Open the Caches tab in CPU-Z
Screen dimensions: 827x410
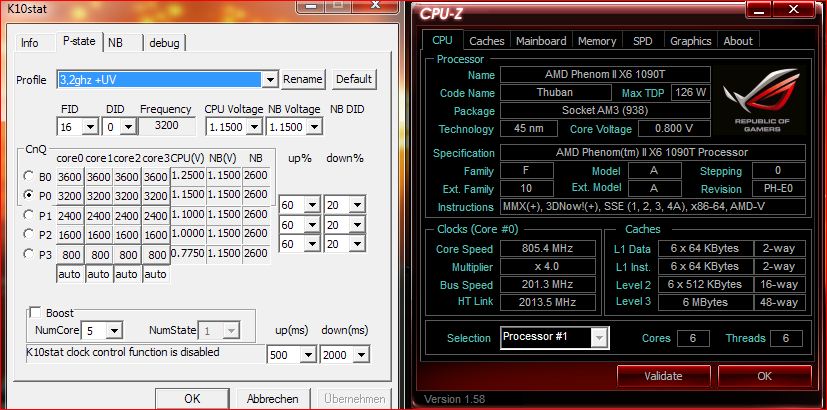tap(486, 41)
